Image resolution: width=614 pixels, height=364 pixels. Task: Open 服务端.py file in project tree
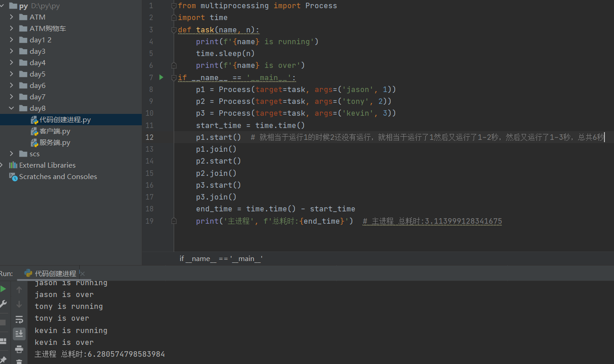[x=55, y=143]
